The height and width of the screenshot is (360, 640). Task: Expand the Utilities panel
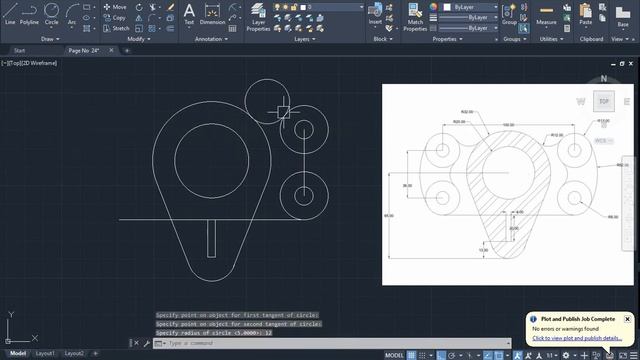[551, 39]
